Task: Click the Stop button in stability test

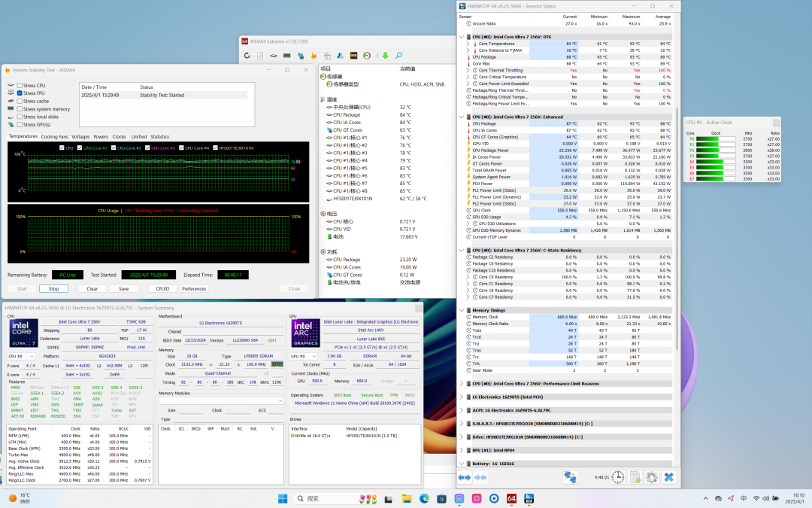Action: (x=54, y=289)
